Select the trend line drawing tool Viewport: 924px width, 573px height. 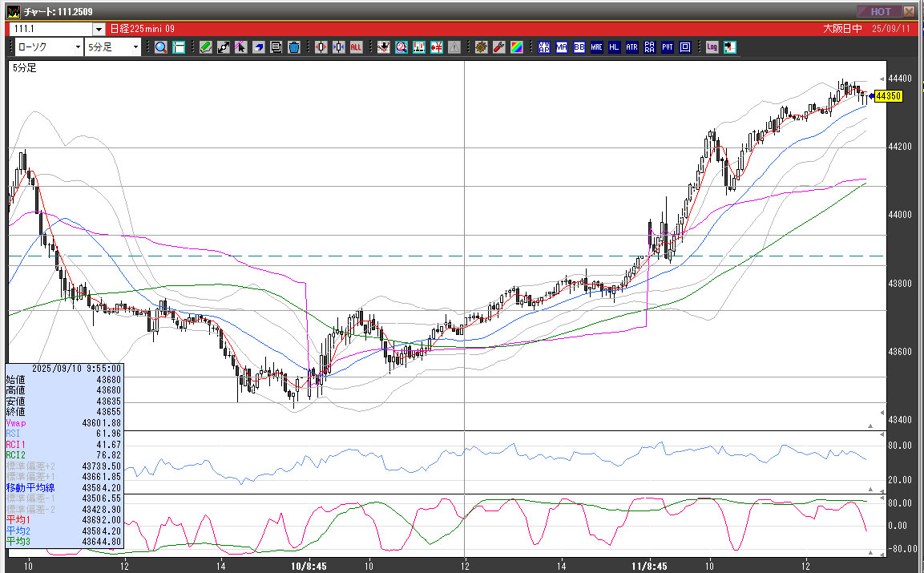click(223, 47)
